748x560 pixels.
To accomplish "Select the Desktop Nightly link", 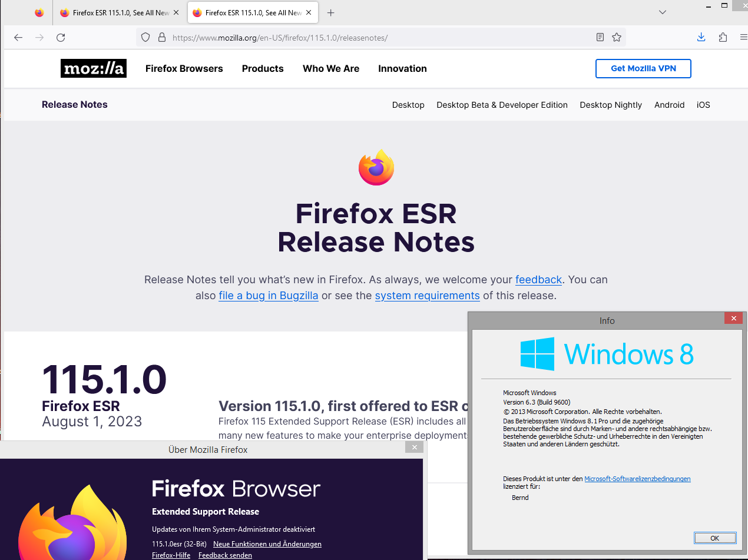I will pos(611,105).
